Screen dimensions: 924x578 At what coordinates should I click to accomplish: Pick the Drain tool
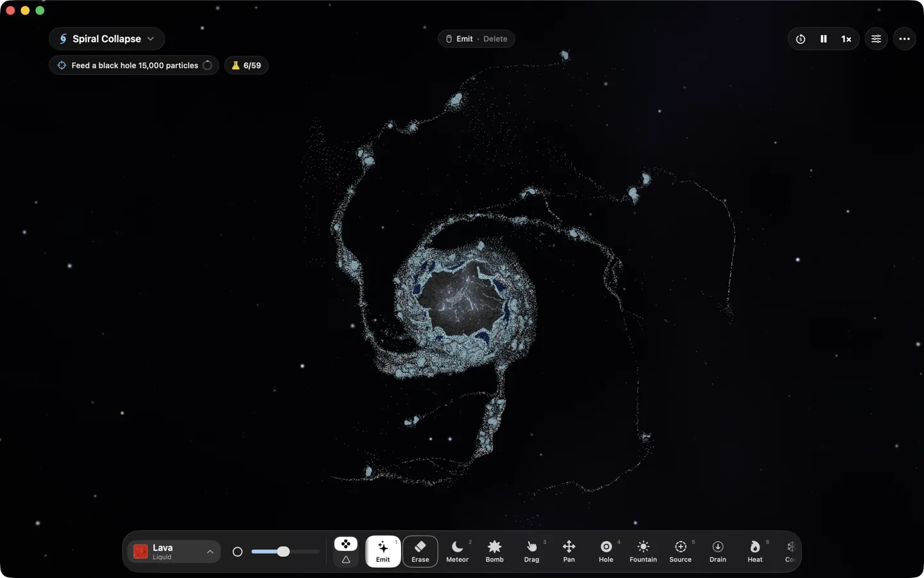click(718, 551)
